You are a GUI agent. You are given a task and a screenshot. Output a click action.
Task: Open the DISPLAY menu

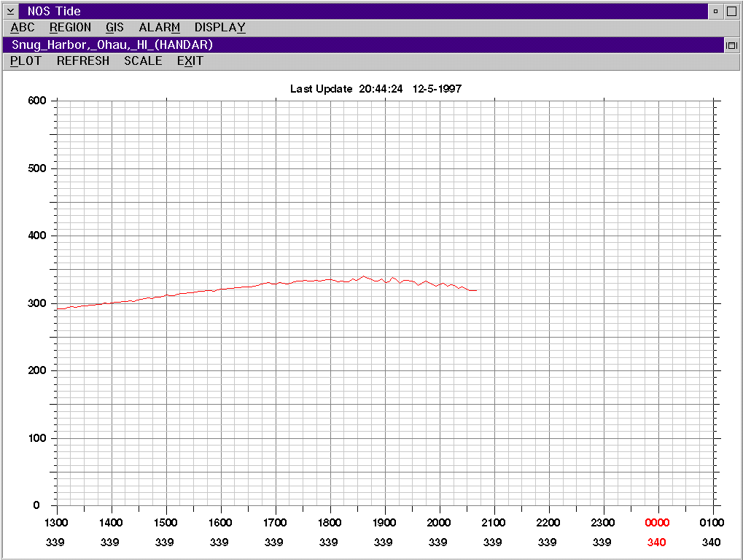pyautogui.click(x=220, y=28)
